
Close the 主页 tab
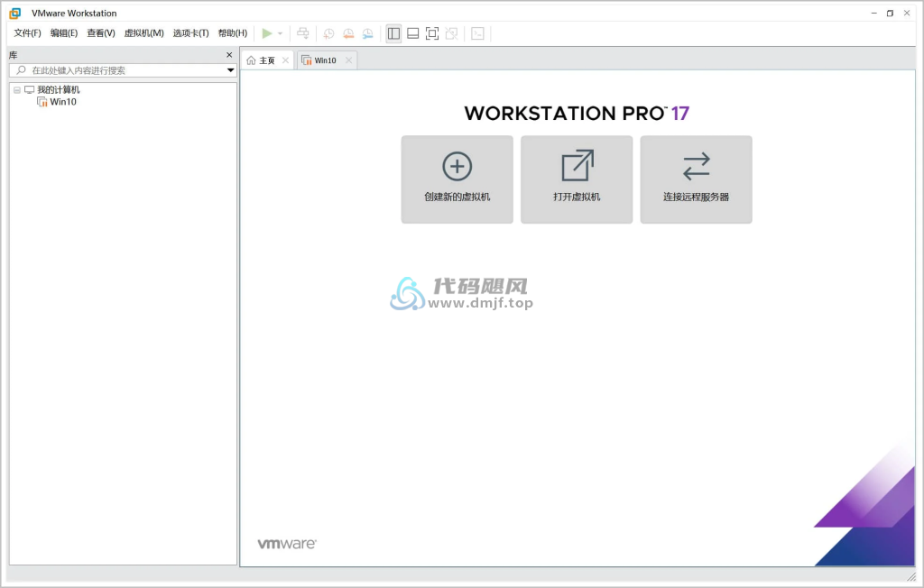285,60
